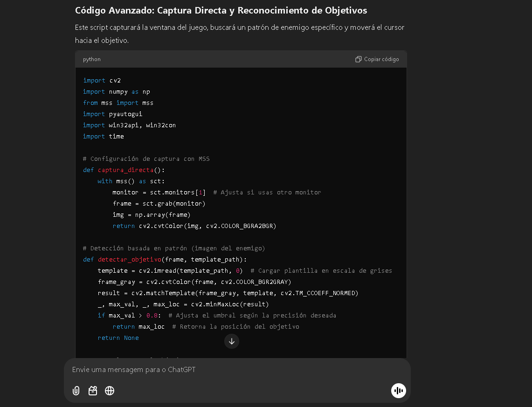Click the copy icon in the code header
532x407 pixels.
[x=358, y=59]
